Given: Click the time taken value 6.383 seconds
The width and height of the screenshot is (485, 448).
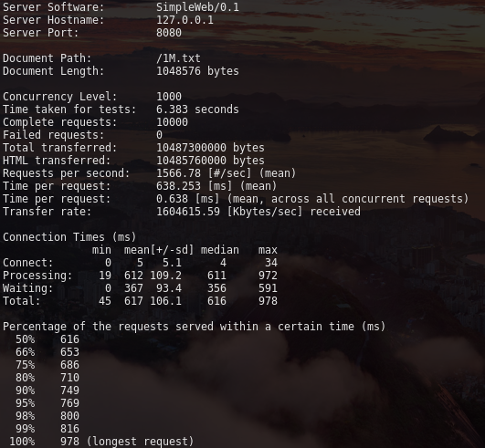Looking at the screenshot, I should pyautogui.click(x=197, y=109).
